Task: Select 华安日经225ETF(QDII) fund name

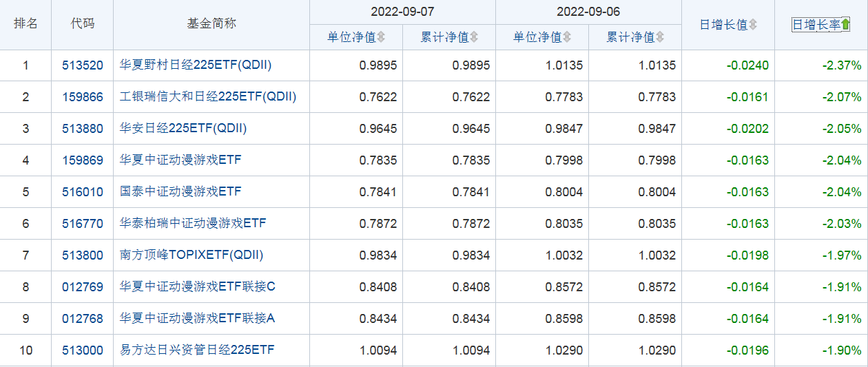Action: pyautogui.click(x=183, y=129)
